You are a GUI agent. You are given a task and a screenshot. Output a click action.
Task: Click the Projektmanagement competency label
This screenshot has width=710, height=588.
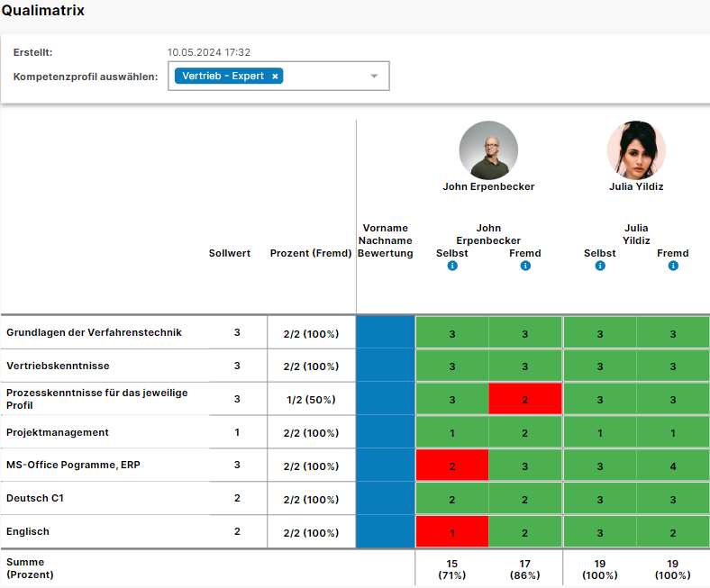pos(58,432)
